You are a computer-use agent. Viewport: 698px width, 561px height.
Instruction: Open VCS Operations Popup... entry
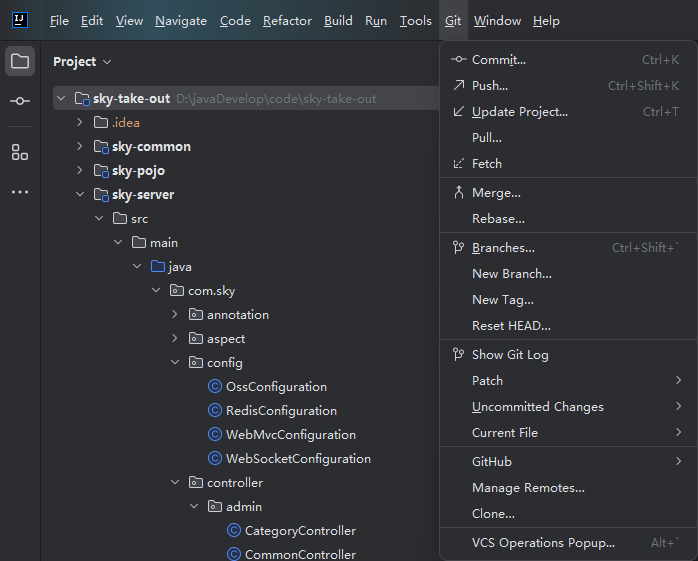coord(568,542)
